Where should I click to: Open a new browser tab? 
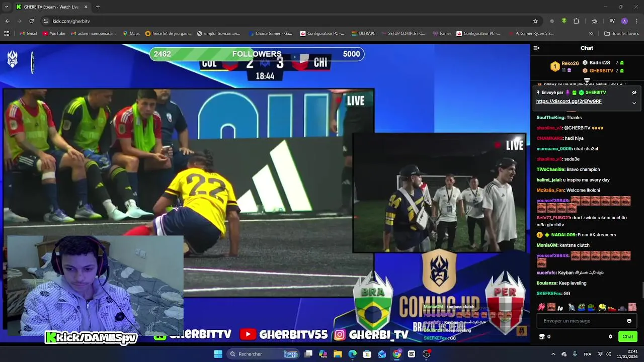tap(98, 7)
